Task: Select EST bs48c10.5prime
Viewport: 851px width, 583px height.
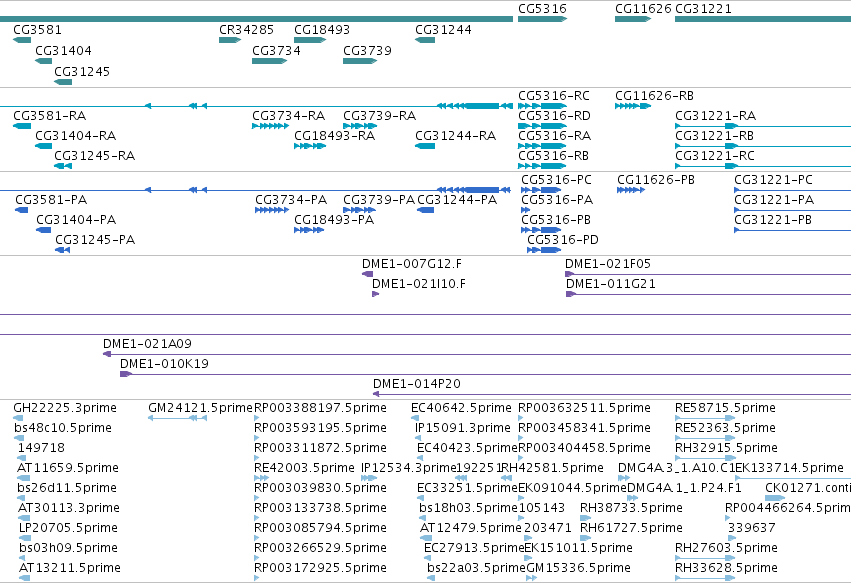Action: tap(19, 438)
